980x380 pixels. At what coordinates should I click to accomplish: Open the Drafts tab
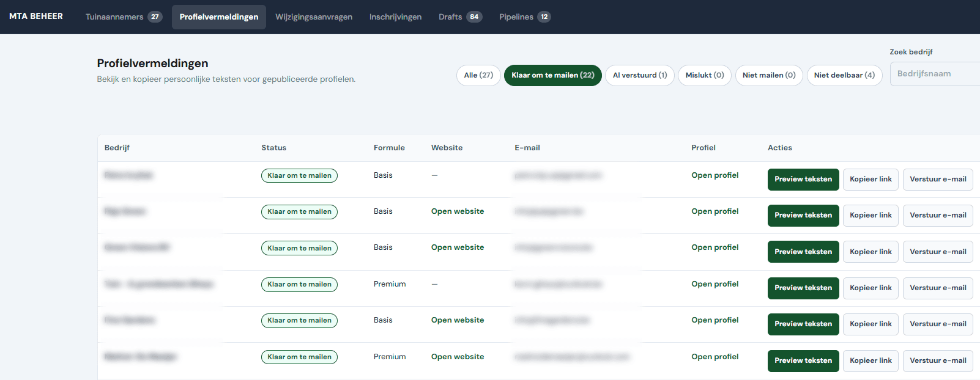[460, 16]
